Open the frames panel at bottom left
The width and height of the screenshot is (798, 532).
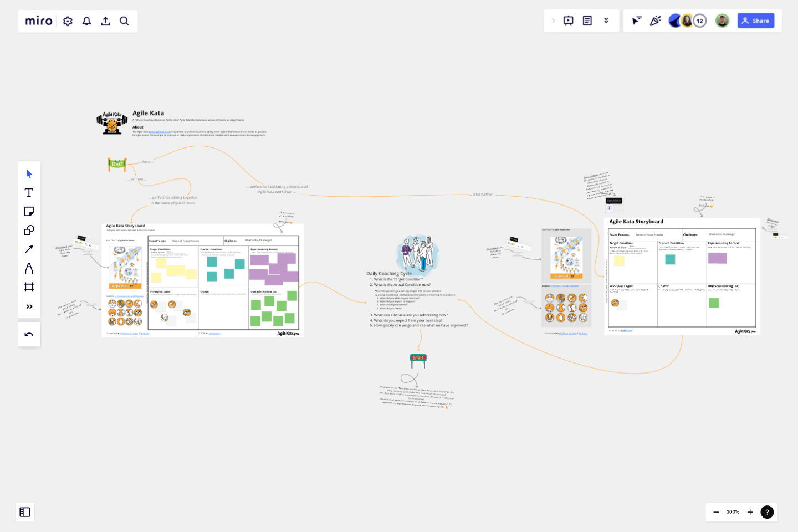click(25, 512)
